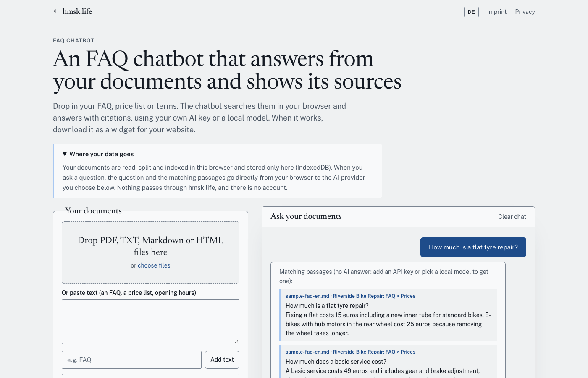Open the 'sample-faq-en.md' source above basic service cost

pyautogui.click(x=350, y=352)
